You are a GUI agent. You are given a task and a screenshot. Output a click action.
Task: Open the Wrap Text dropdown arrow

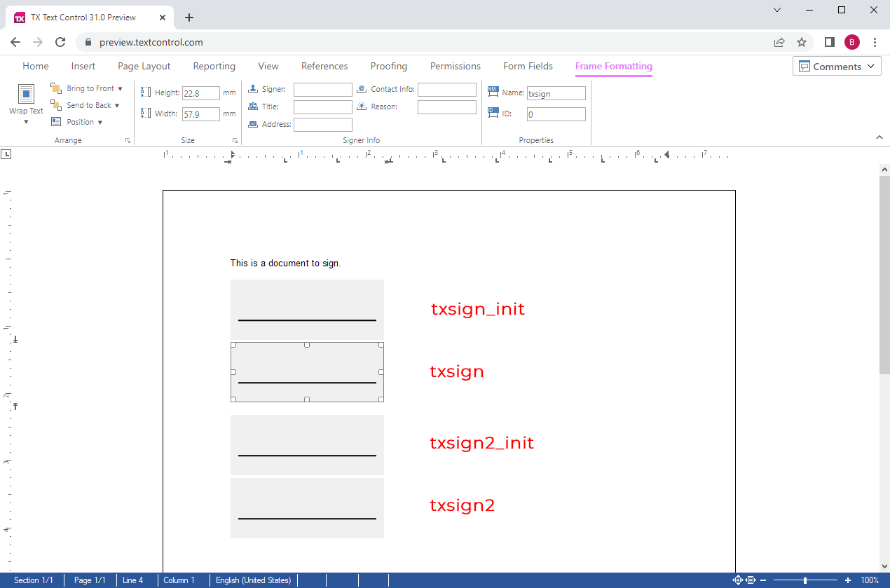(x=26, y=121)
